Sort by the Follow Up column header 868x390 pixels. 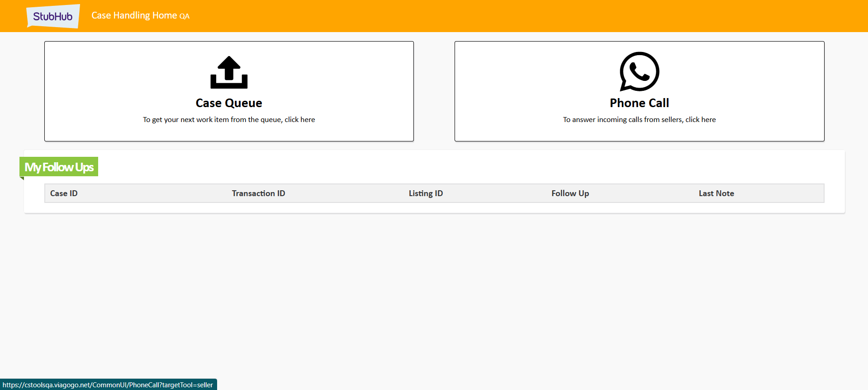(x=570, y=193)
